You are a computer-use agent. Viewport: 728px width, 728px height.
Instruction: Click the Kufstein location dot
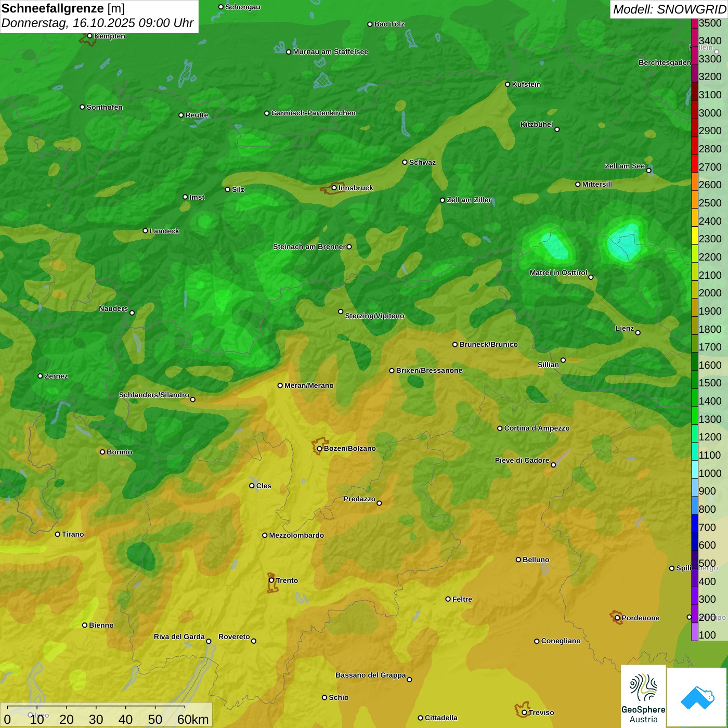508,84
